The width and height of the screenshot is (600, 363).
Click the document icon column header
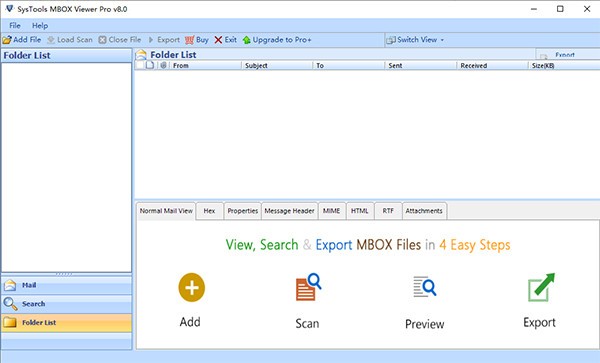[150, 65]
